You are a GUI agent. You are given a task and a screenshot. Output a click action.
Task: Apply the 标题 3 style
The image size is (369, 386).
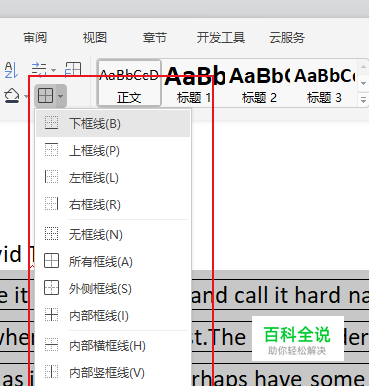tap(324, 83)
